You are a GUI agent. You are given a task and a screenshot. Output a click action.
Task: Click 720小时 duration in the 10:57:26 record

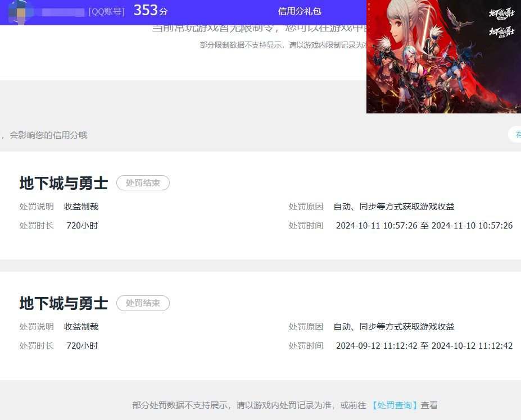tap(82, 226)
